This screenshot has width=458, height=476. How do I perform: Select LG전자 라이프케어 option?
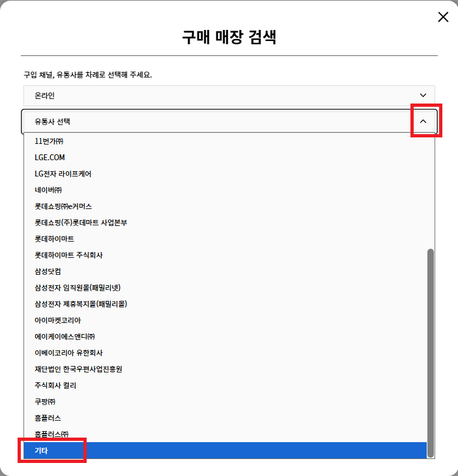(x=225, y=174)
